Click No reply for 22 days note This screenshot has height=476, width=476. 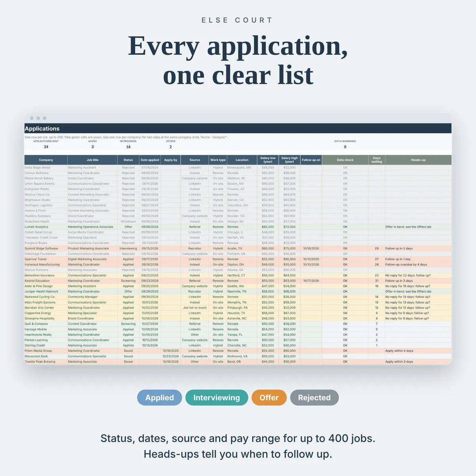[x=408, y=275]
